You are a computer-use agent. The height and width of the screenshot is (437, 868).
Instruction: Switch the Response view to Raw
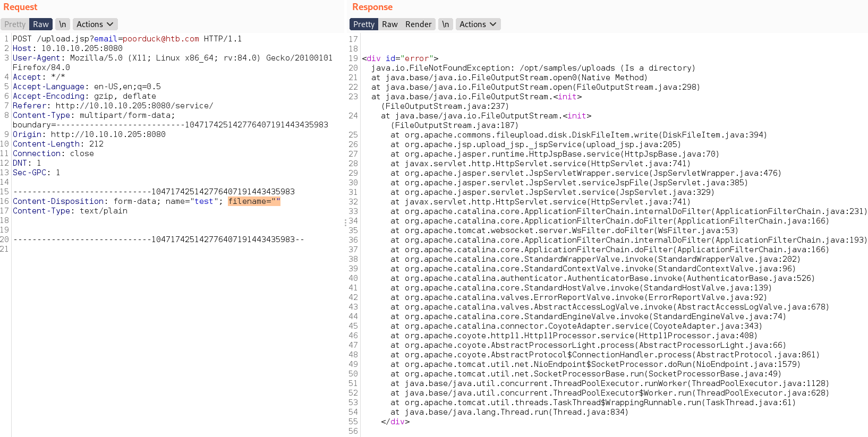(389, 24)
